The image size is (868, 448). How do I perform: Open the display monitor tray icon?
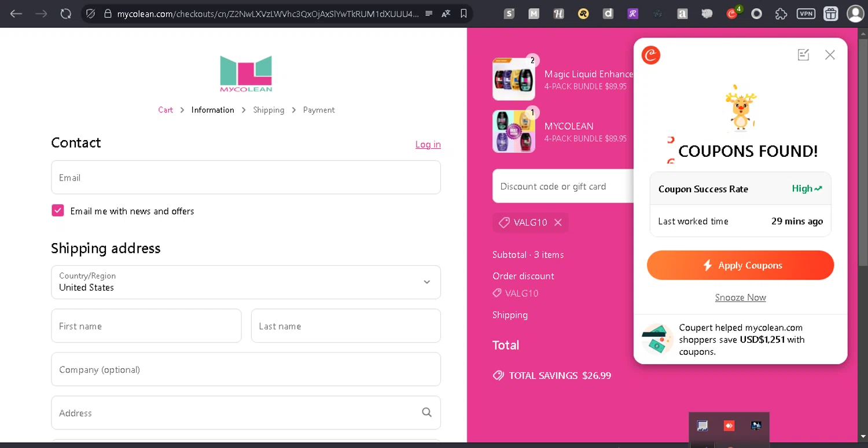tap(756, 426)
